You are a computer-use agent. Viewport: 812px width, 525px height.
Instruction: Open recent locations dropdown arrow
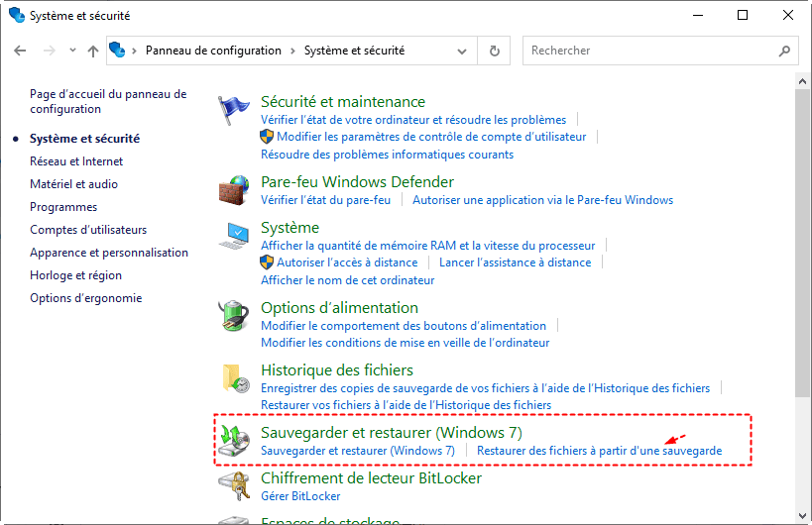pyautogui.click(x=72, y=51)
